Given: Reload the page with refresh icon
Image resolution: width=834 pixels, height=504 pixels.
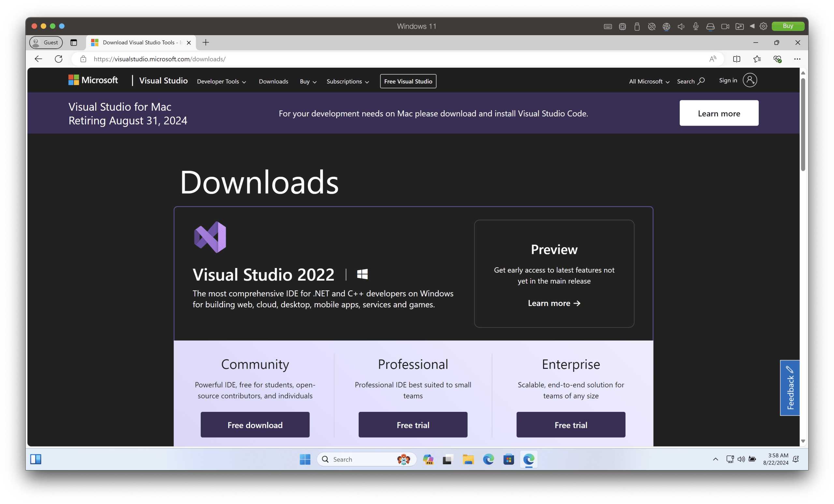Looking at the screenshot, I should (x=59, y=59).
